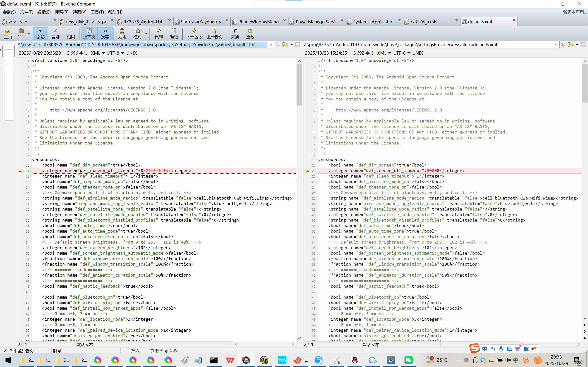The image size is (588, 367).
Task: Toggle Show Differences (差别) filter
Action: 55,33
